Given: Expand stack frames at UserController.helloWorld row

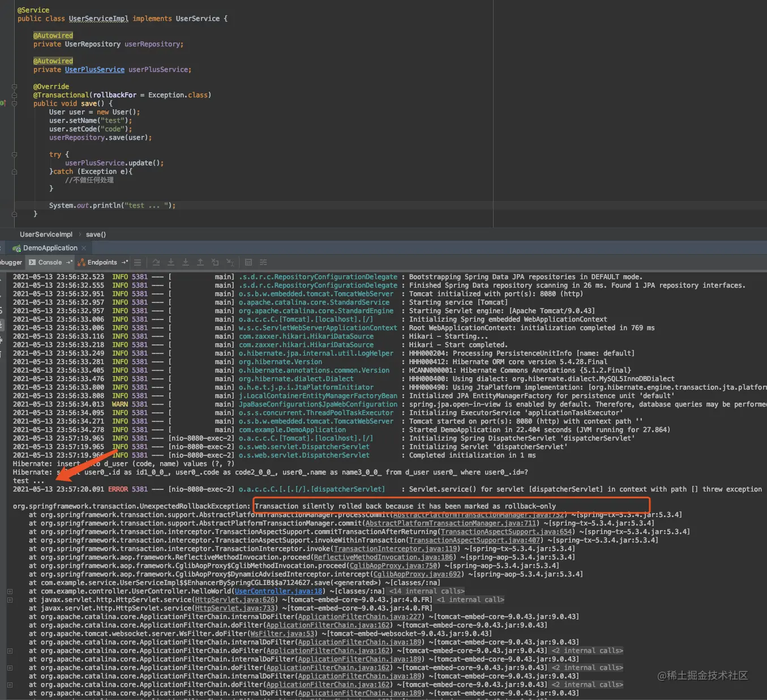Looking at the screenshot, I should (10, 591).
